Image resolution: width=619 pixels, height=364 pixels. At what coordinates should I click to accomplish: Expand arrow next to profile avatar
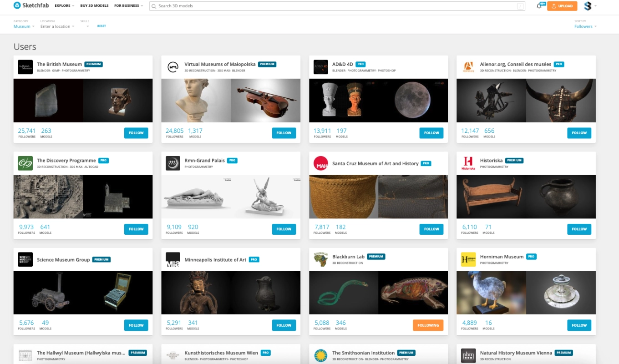pyautogui.click(x=595, y=6)
